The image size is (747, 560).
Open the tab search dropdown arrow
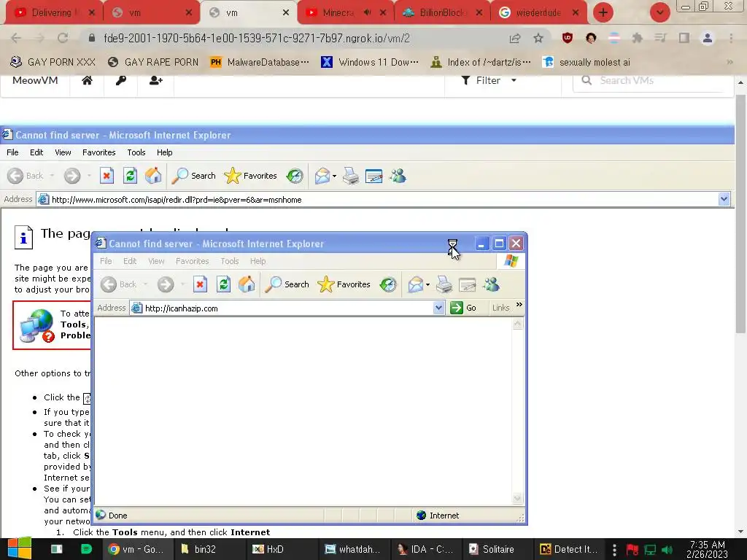659,13
